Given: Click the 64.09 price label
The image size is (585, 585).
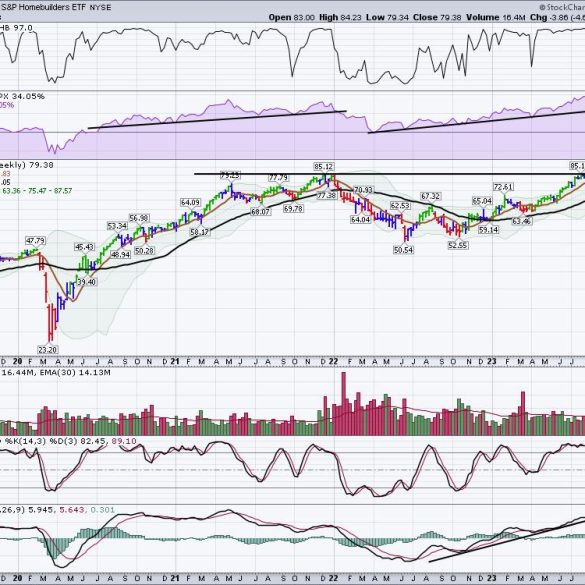Looking at the screenshot, I should [x=190, y=202].
